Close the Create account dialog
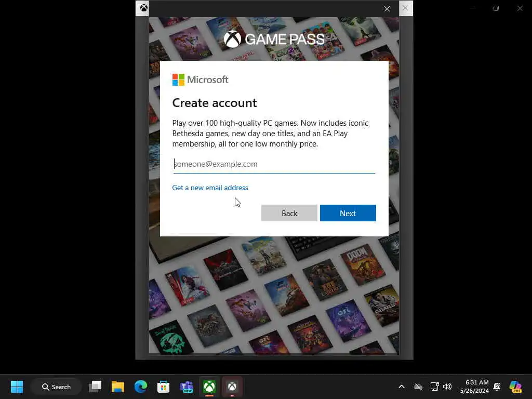 (387, 9)
